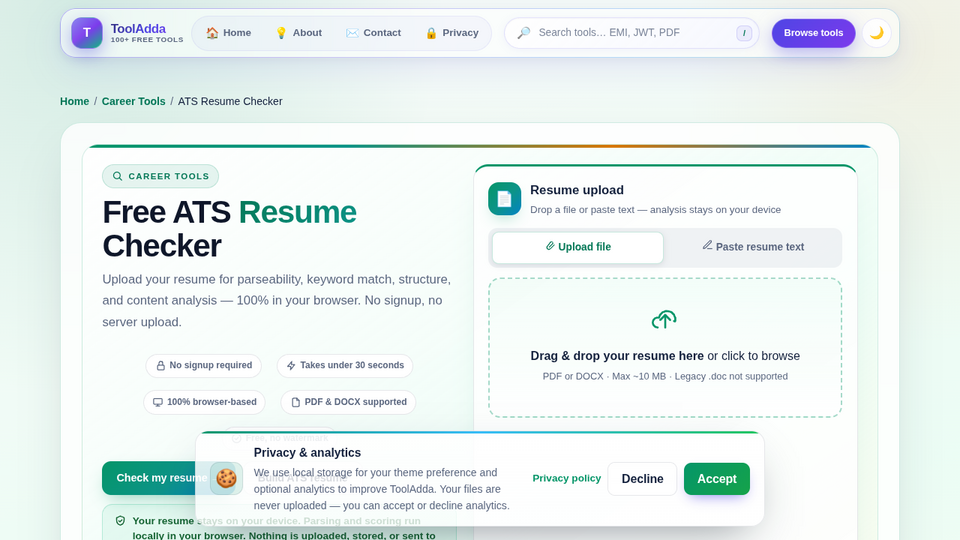Go to Career Tools breadcrumb link
Screen dimensions: 960x540
tap(133, 102)
